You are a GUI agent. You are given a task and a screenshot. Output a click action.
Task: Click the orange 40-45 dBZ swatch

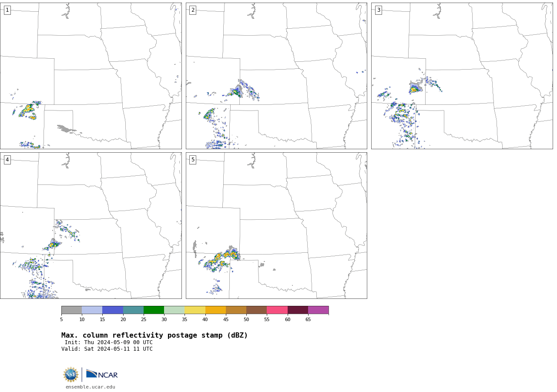pyautogui.click(x=215, y=310)
